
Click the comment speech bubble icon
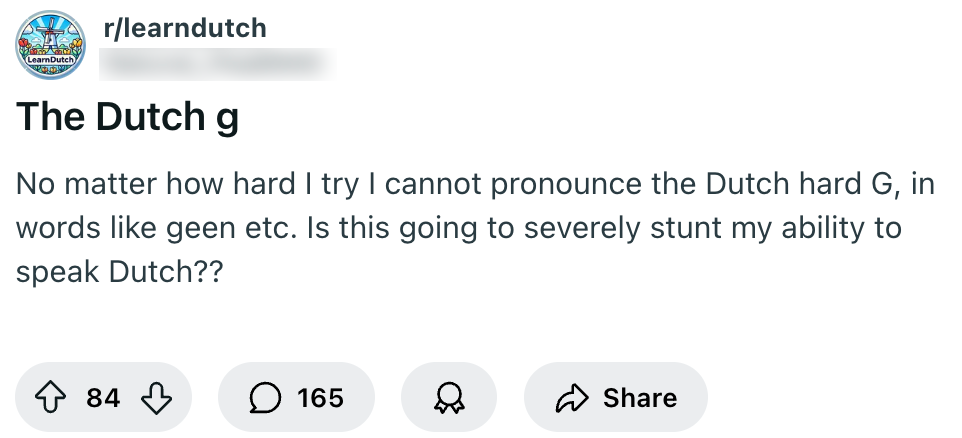click(x=265, y=397)
